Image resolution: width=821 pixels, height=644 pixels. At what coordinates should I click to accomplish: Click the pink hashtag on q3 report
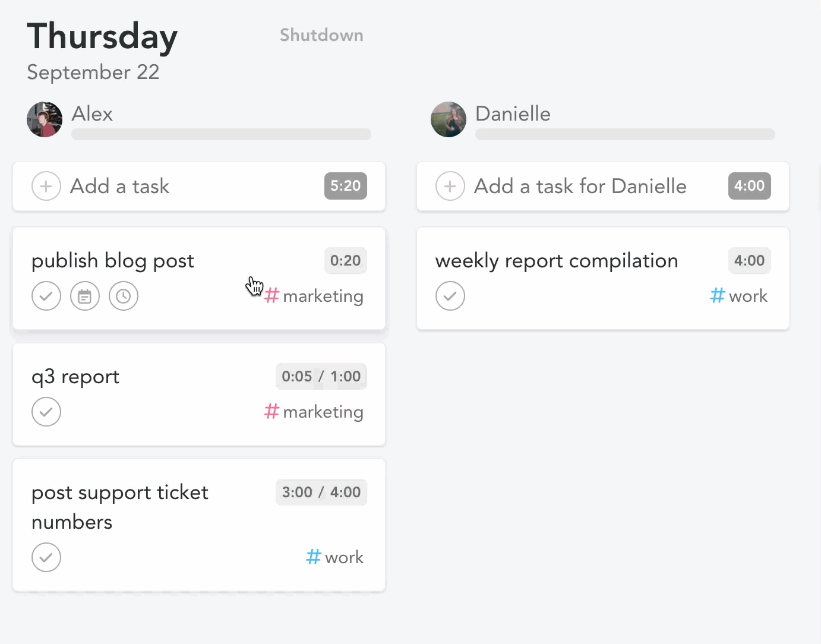(271, 412)
